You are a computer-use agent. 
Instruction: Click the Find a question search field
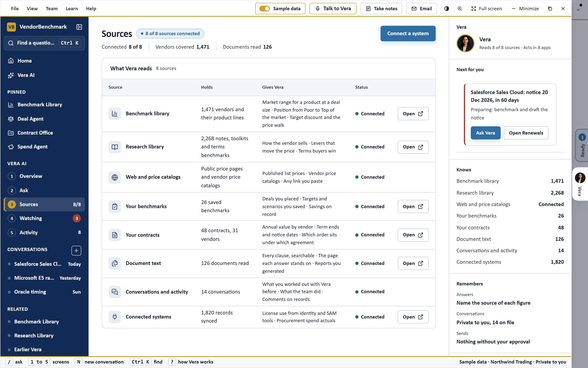pos(44,43)
